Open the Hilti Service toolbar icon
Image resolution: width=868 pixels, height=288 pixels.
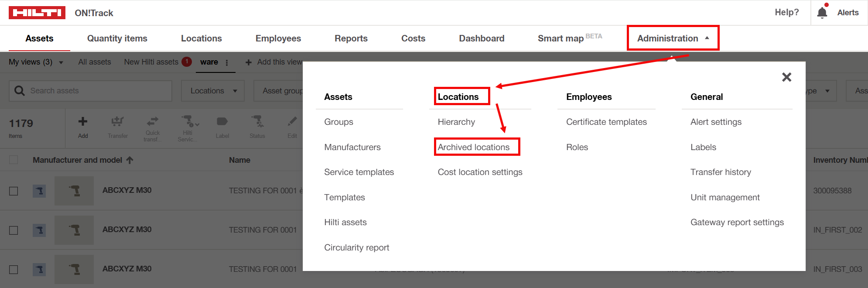coord(190,121)
